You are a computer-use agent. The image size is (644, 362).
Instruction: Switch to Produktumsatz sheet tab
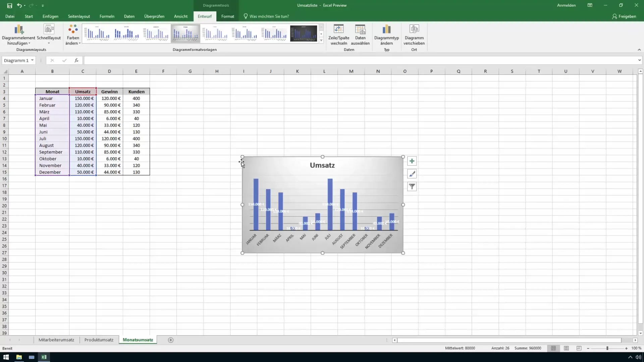[99, 340]
